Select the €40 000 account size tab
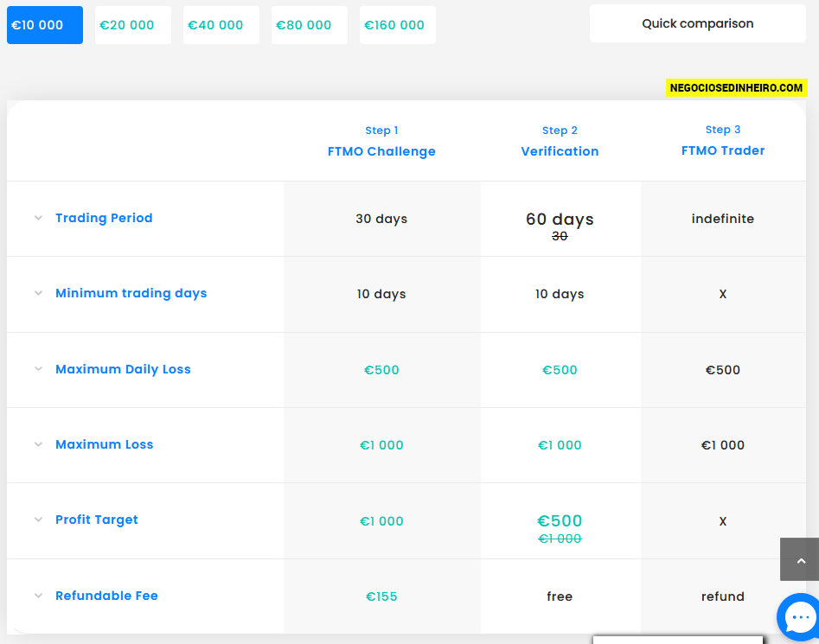 [221, 25]
